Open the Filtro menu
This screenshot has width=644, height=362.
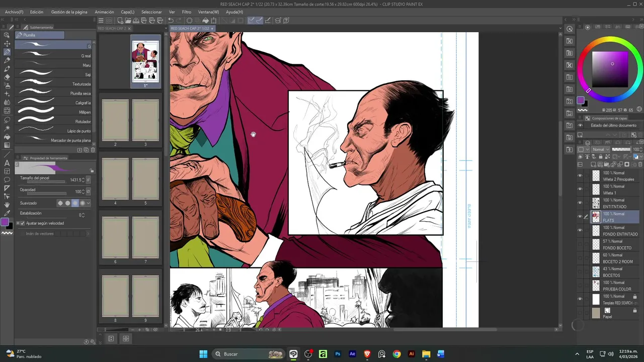[x=187, y=12]
